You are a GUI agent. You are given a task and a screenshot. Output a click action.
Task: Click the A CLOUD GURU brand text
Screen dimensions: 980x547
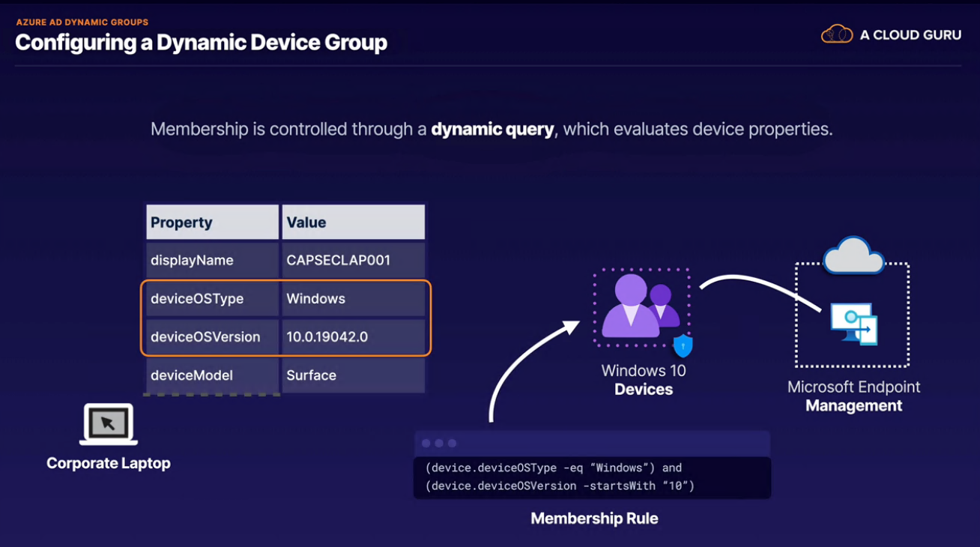[910, 34]
